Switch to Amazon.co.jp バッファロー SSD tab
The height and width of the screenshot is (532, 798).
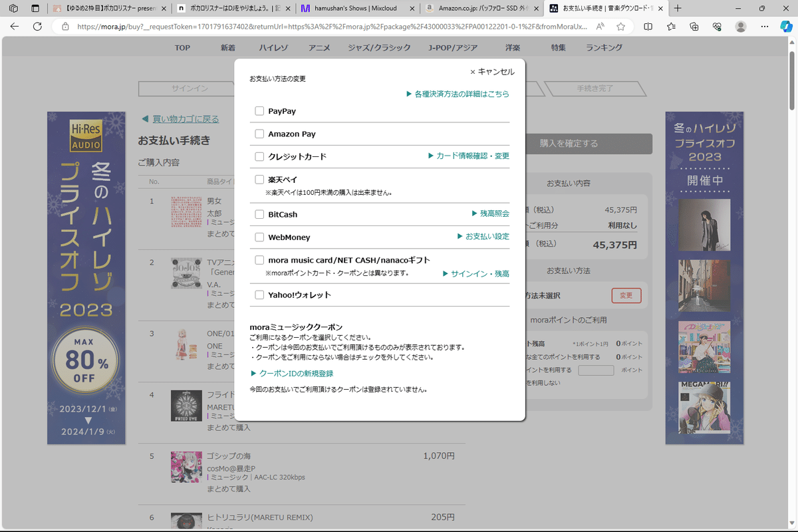(x=482, y=9)
